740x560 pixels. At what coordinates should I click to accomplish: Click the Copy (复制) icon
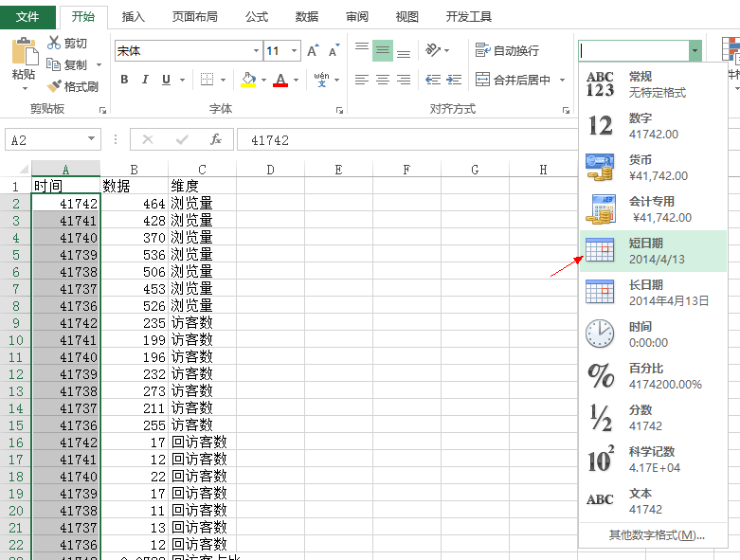53,64
